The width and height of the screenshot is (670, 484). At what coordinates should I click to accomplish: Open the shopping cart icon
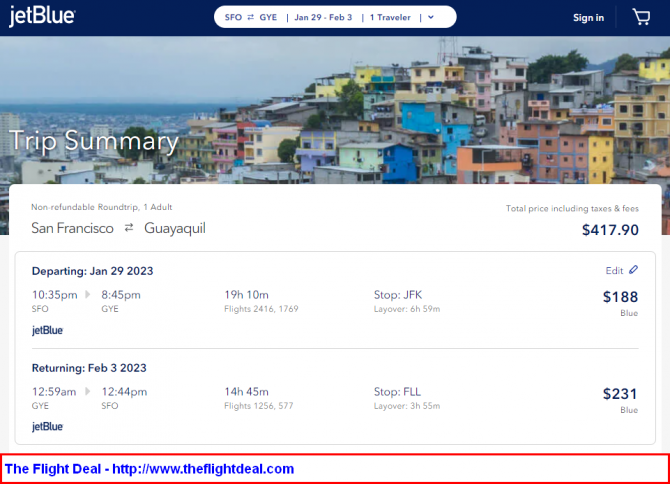click(x=641, y=17)
